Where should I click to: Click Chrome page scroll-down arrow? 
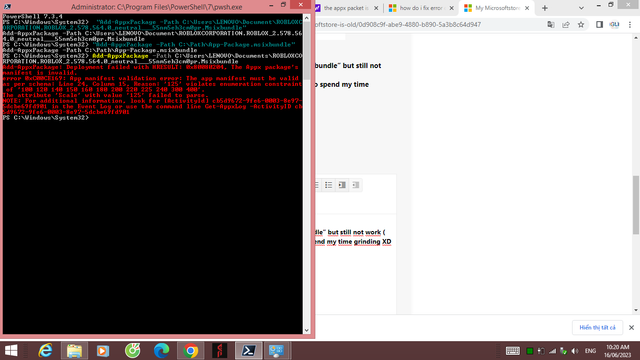point(636,310)
